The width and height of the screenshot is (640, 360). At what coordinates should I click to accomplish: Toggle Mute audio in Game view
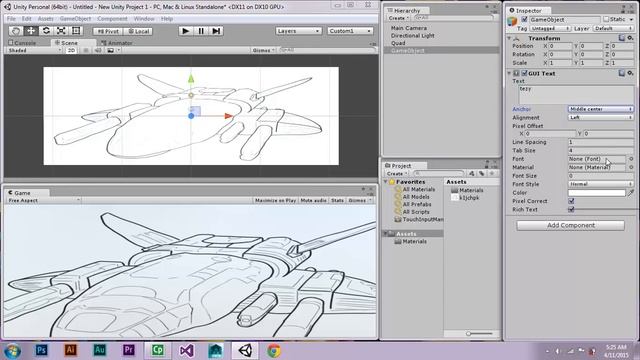(x=313, y=200)
